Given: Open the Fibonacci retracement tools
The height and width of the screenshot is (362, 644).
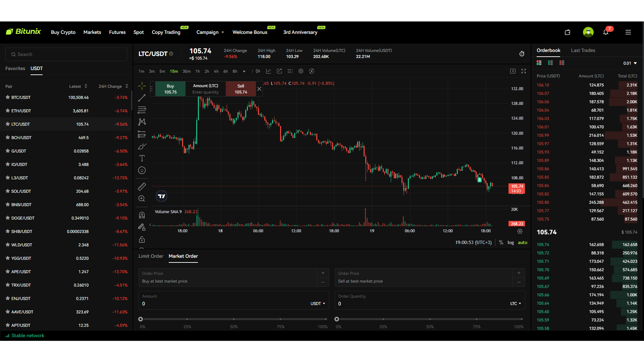Looking at the screenshot, I should pos(142,110).
